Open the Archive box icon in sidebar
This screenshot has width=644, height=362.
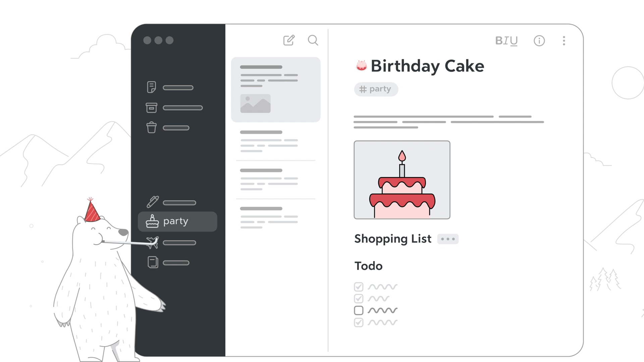pyautogui.click(x=152, y=108)
